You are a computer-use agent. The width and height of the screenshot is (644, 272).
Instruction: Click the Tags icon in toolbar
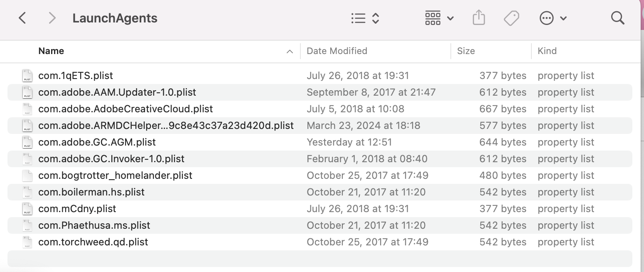511,18
